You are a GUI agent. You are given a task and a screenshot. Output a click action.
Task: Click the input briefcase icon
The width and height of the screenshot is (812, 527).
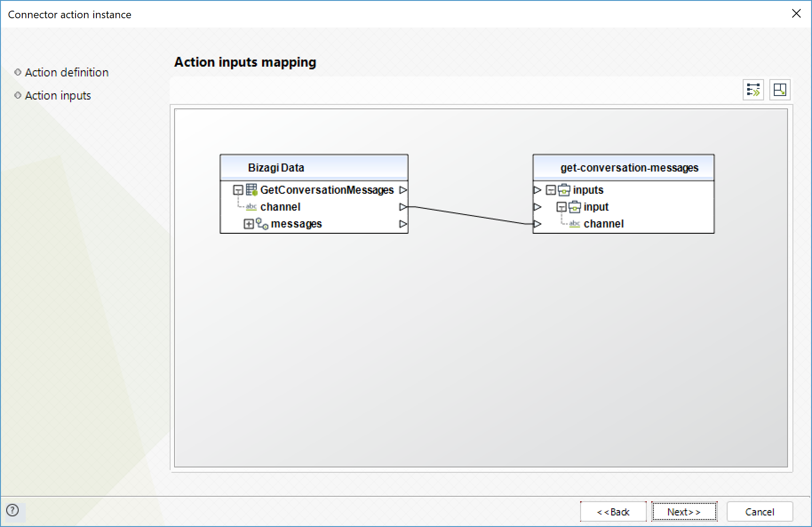[575, 207]
